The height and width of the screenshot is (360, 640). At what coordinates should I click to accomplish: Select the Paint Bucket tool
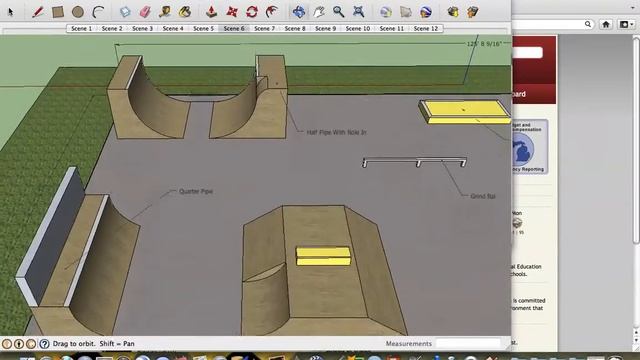point(185,12)
